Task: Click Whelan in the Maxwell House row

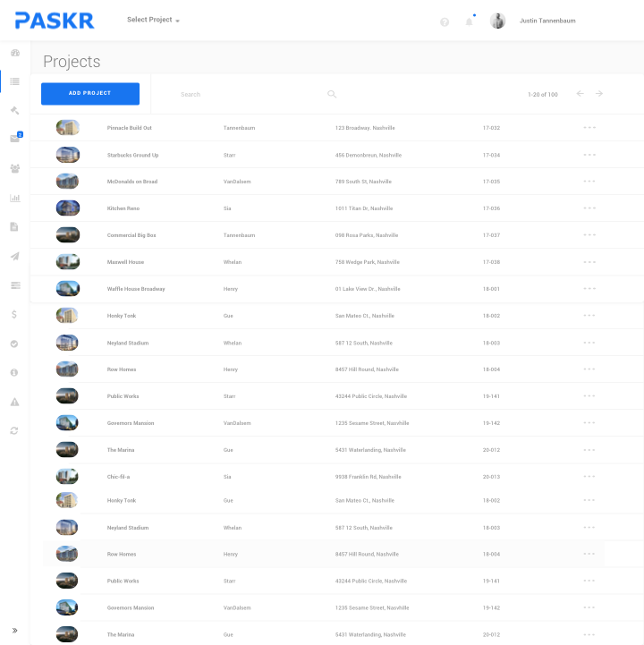Action: coord(232,262)
